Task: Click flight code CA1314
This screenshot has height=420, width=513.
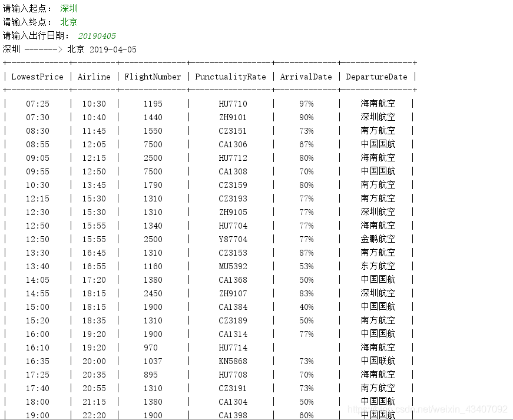Action: click(233, 334)
